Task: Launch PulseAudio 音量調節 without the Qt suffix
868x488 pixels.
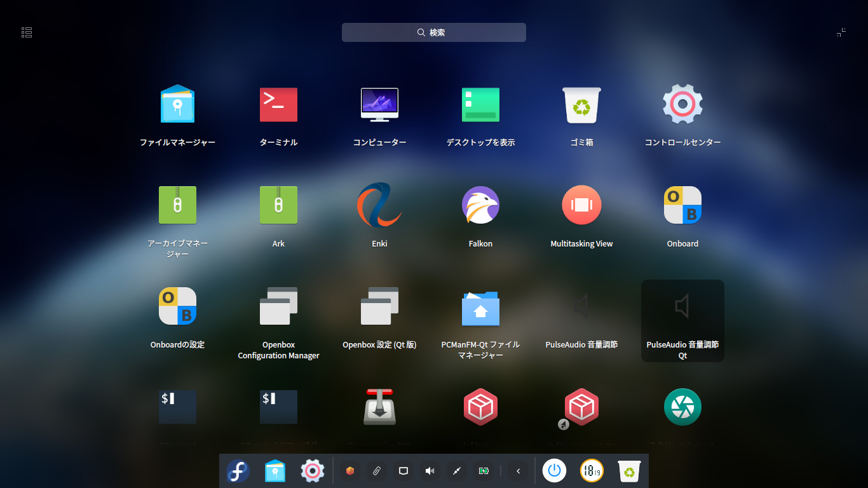Action: (581, 306)
